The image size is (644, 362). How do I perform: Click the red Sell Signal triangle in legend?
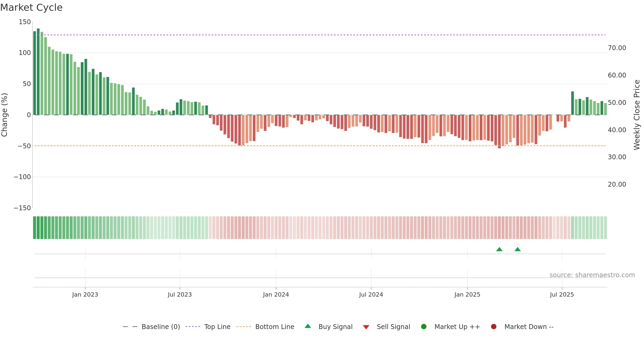pos(366,327)
